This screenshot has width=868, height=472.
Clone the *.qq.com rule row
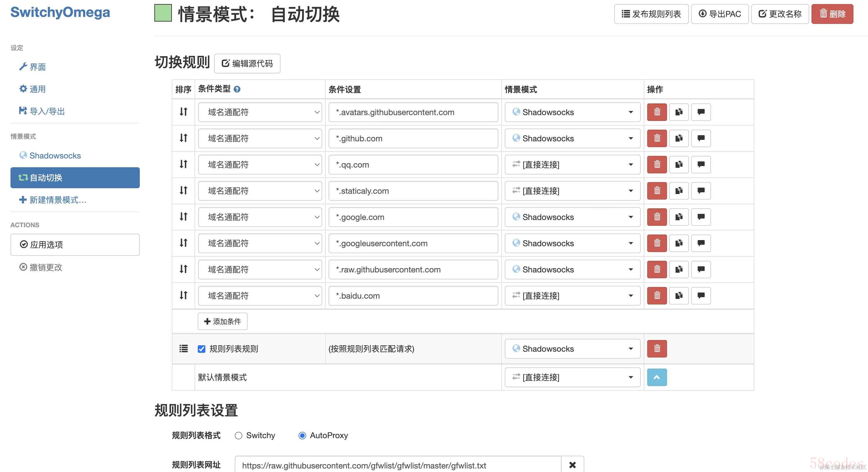679,165
